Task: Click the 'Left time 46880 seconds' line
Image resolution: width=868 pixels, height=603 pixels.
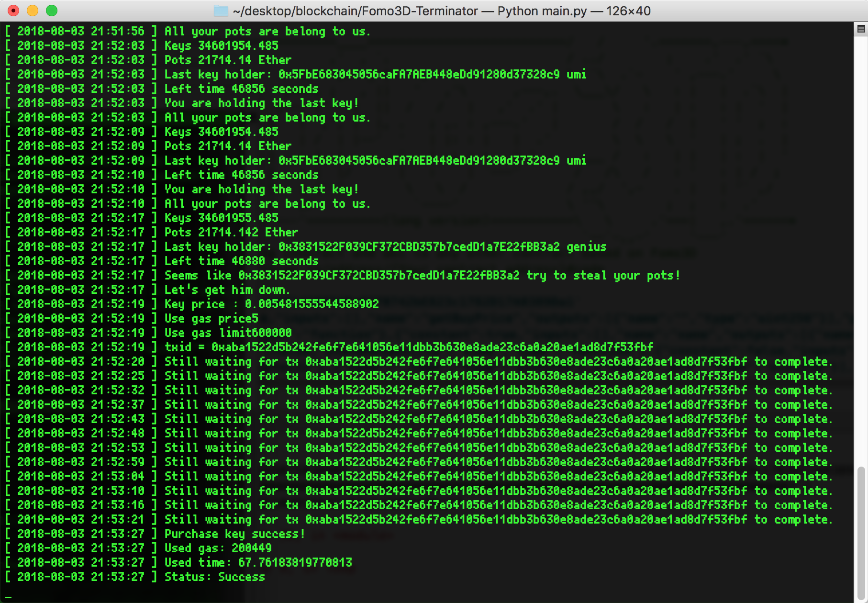Action: pos(162,261)
